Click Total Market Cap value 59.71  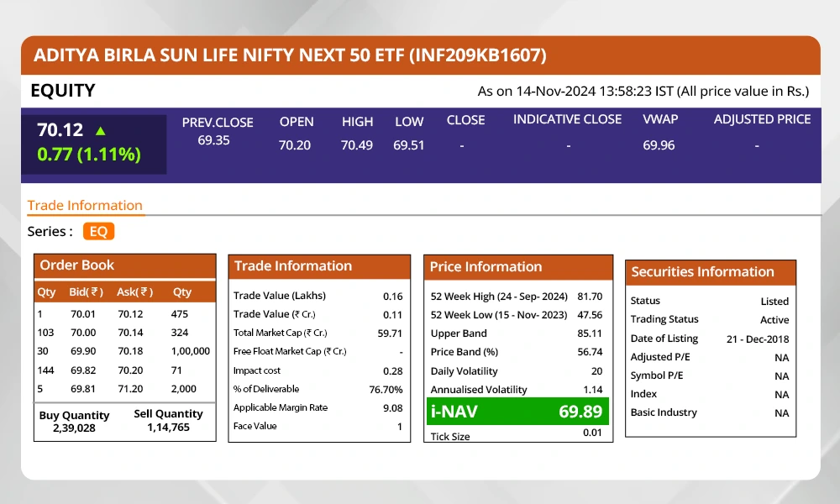tap(390, 333)
